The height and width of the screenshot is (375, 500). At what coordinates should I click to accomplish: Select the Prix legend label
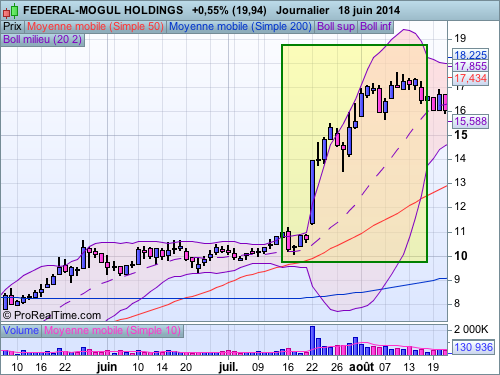click(x=12, y=27)
